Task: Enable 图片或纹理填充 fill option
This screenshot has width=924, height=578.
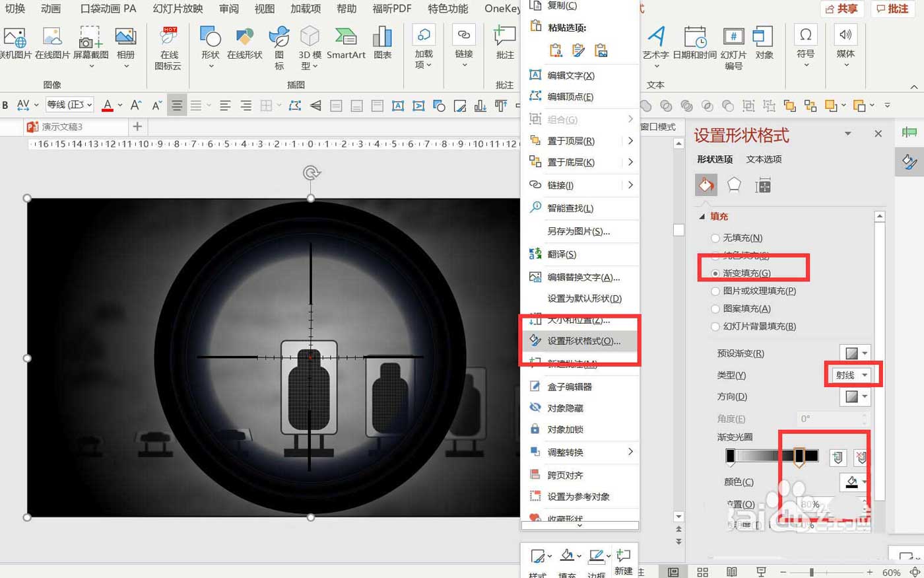Action: coord(715,291)
